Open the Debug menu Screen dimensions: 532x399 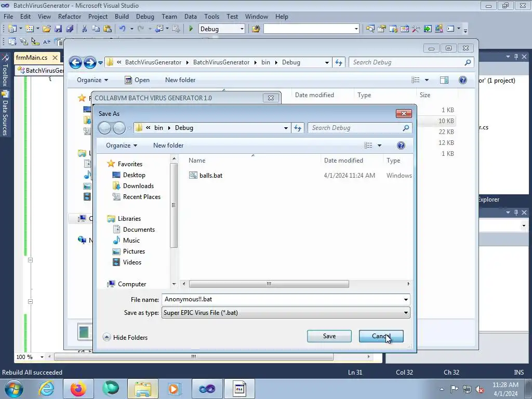click(x=145, y=16)
